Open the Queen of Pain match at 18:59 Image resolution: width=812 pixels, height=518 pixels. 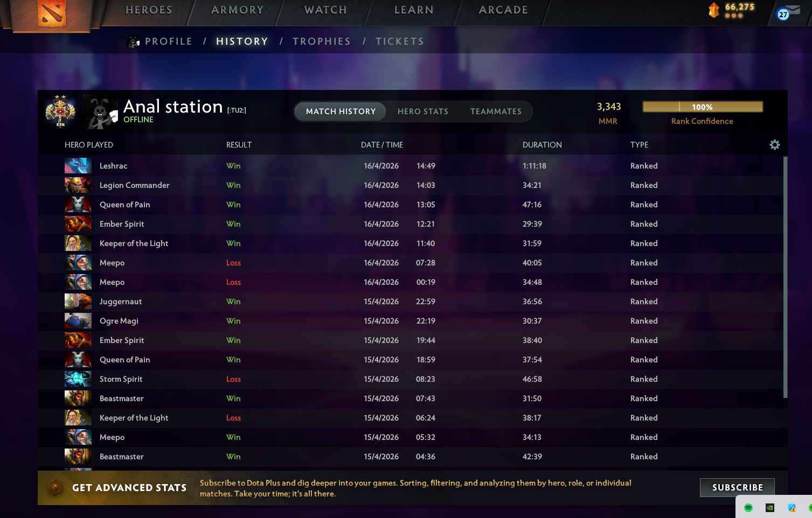pos(410,360)
